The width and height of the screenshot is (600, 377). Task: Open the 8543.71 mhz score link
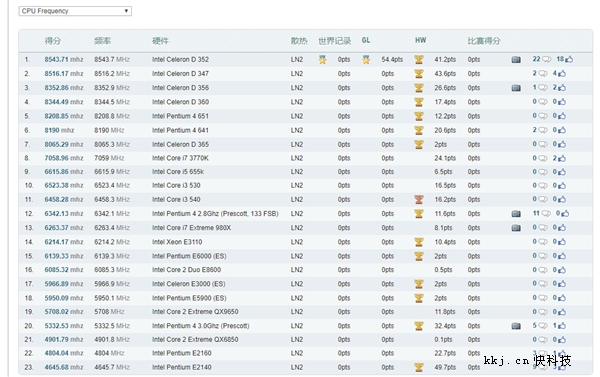coord(64,59)
